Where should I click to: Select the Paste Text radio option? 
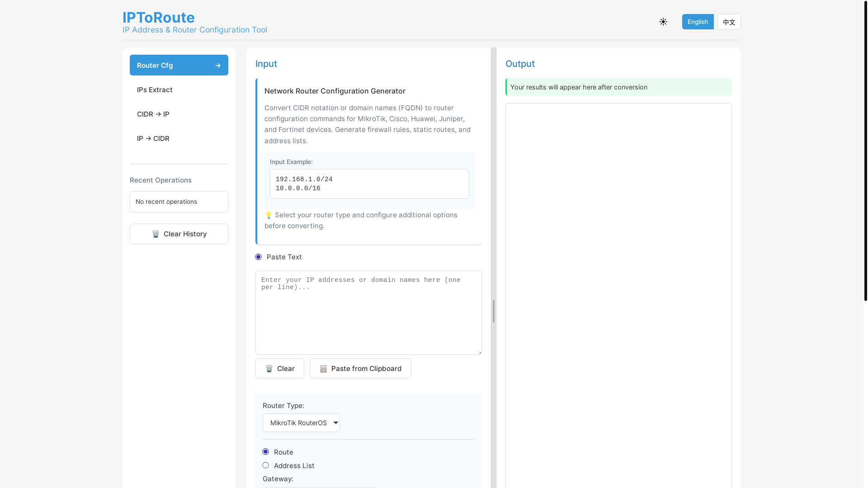259,257
